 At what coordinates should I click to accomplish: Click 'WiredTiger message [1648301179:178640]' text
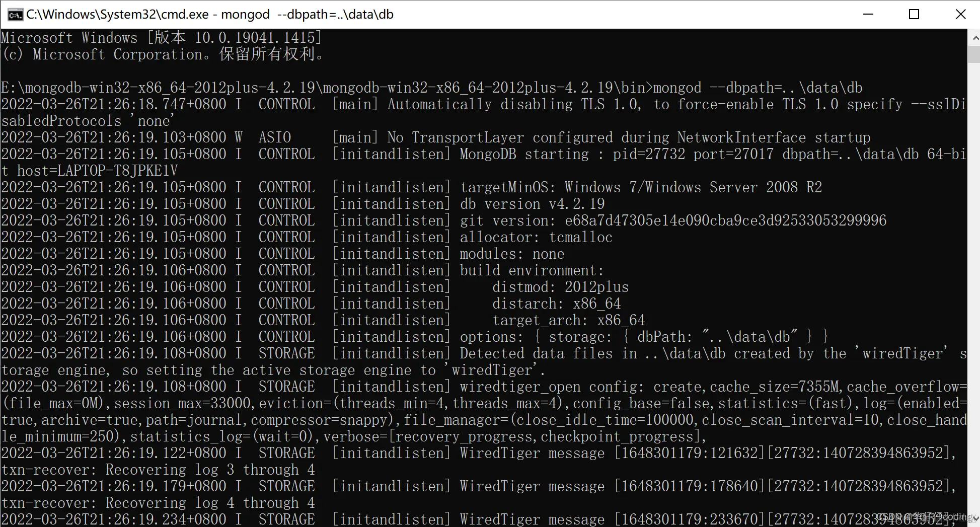[613, 486]
